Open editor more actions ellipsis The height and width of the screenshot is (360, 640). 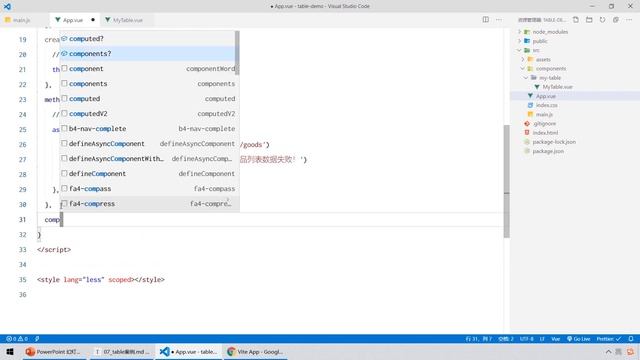[x=499, y=20]
